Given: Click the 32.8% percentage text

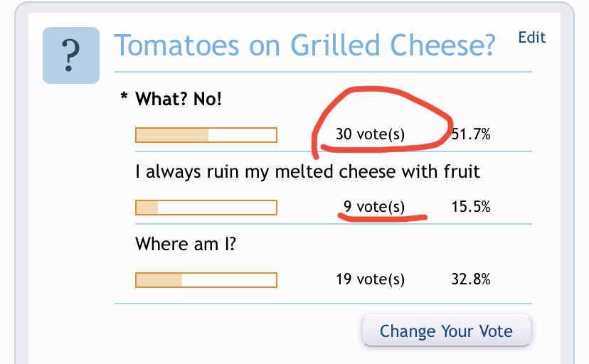Looking at the screenshot, I should [471, 279].
